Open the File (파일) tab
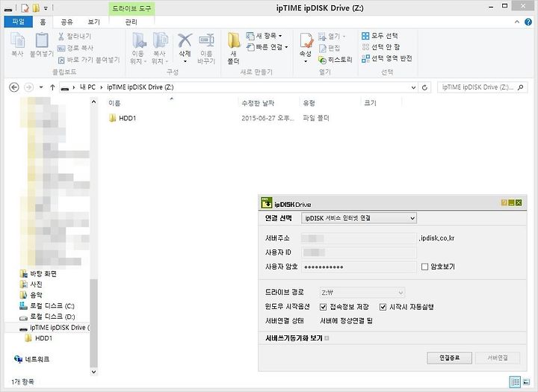The width and height of the screenshot is (538, 392). coord(18,22)
